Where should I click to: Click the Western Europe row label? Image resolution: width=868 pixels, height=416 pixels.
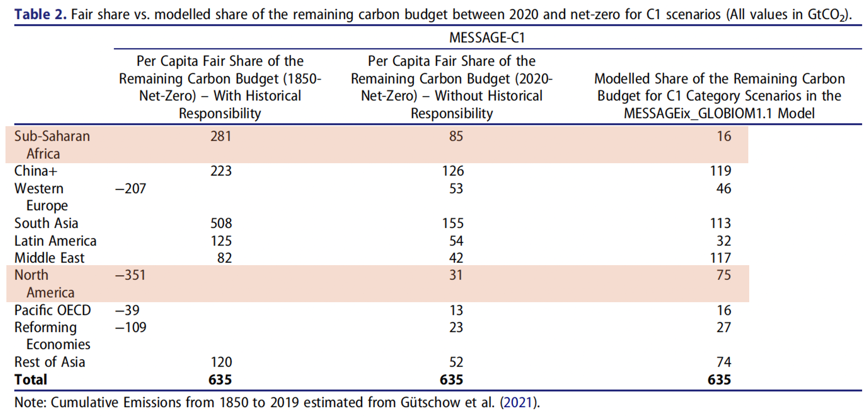click(40, 197)
